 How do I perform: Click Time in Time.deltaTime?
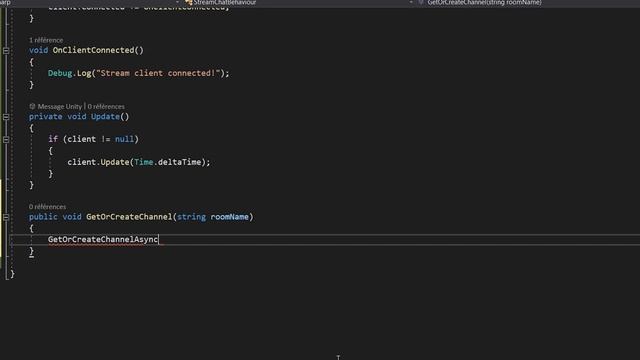144,162
